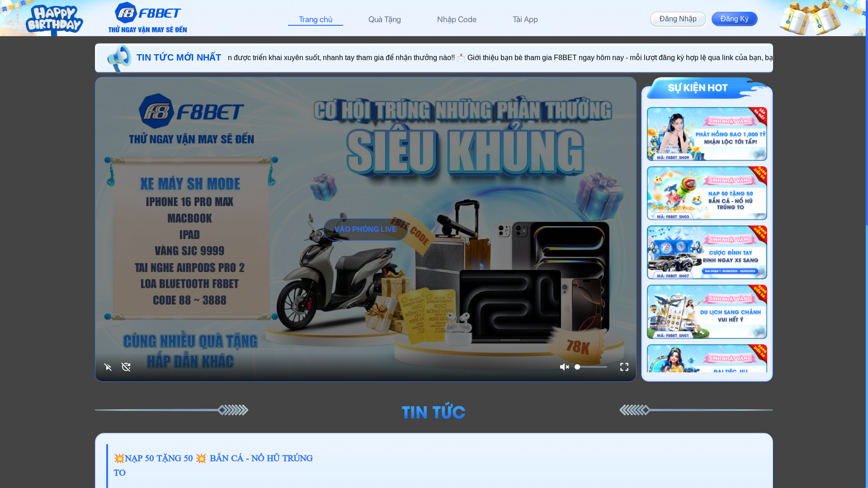The width and height of the screenshot is (868, 488).
Task: Open news article NẠP 50 TẶNG 50 BẮN CÁ
Action: coord(213,465)
